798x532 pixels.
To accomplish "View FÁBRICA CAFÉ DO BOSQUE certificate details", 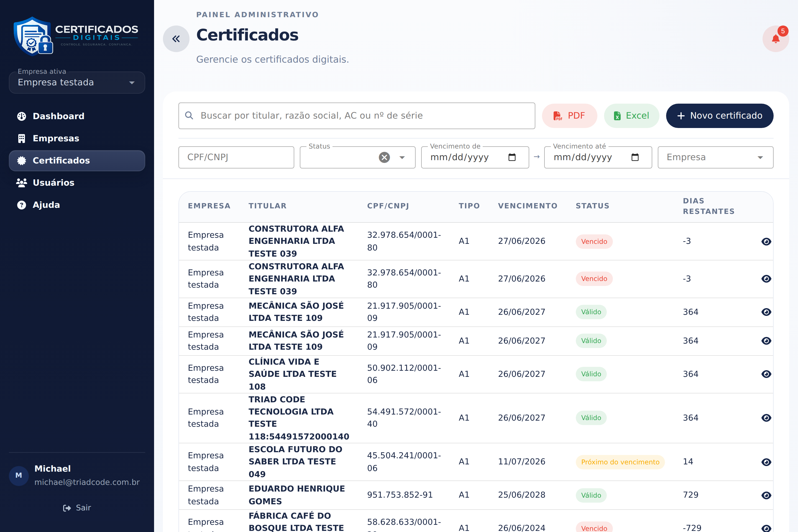I will tap(766, 528).
